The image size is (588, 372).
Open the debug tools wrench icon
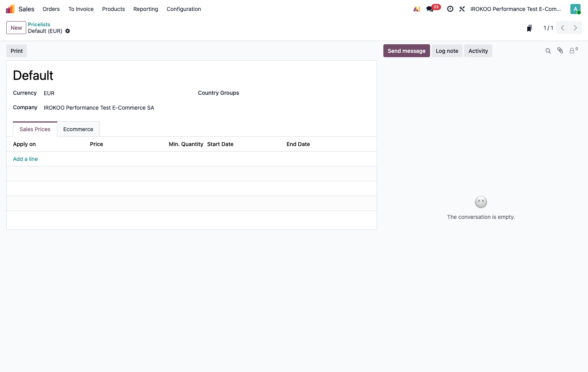(462, 9)
